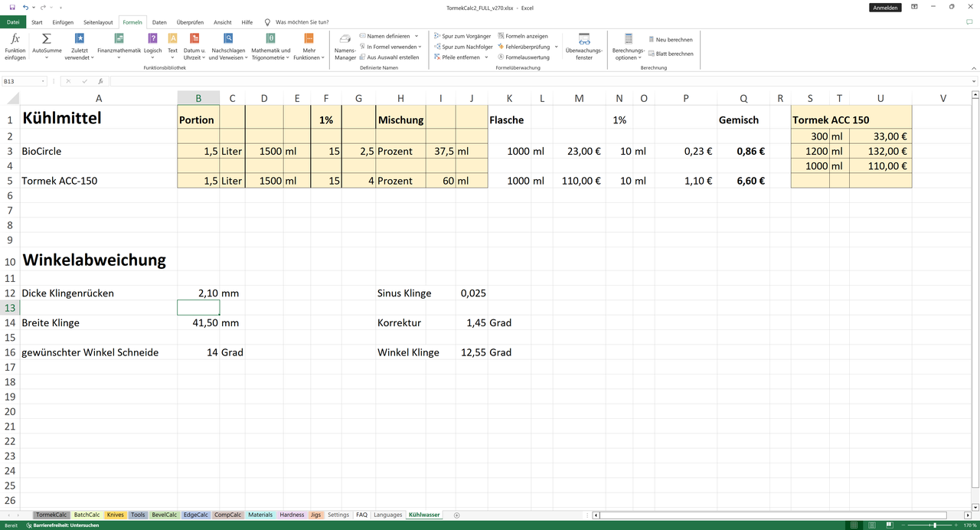Open Datum u. Uhrzeit functions

click(194, 47)
